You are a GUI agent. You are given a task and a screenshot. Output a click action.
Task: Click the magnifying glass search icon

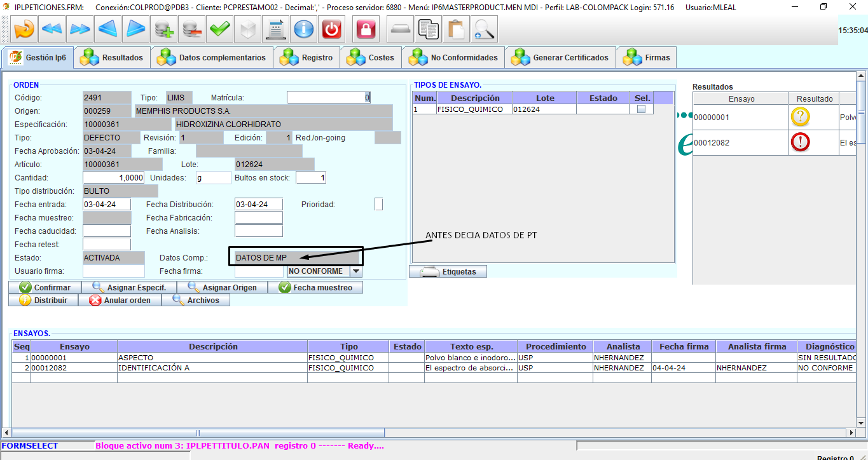(484, 29)
